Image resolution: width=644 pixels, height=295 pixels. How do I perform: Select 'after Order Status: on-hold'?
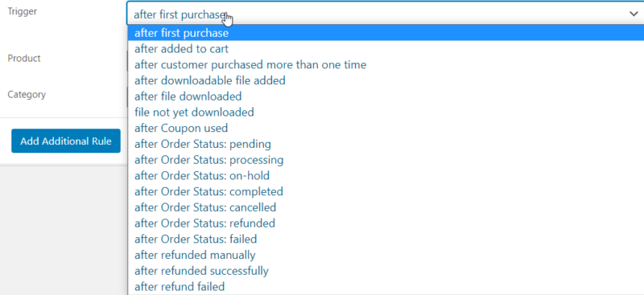386,175
